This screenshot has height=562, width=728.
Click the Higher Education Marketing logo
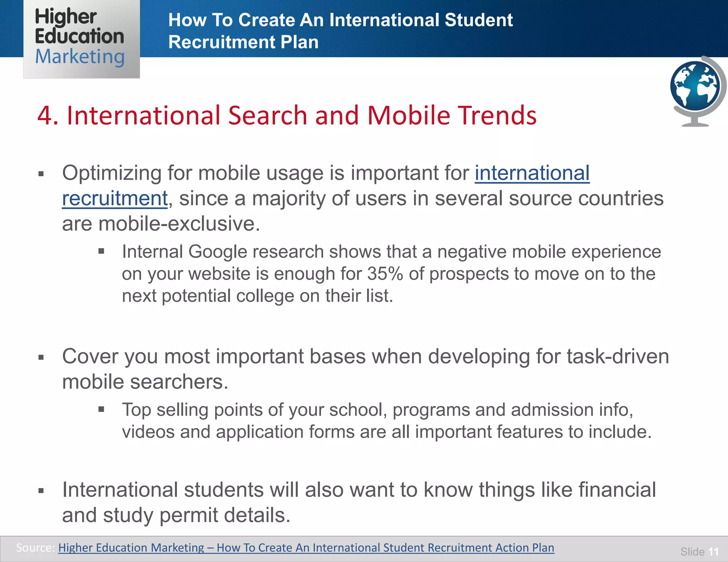point(81,39)
